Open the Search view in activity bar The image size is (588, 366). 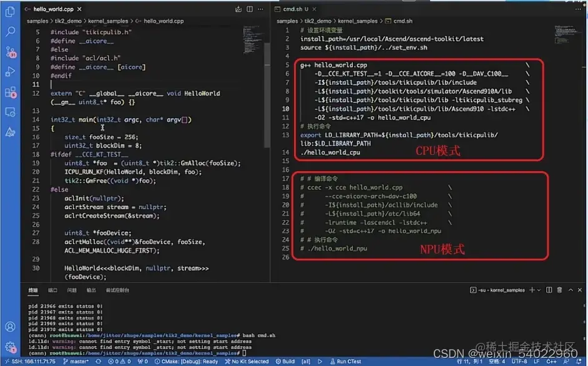(x=10, y=31)
